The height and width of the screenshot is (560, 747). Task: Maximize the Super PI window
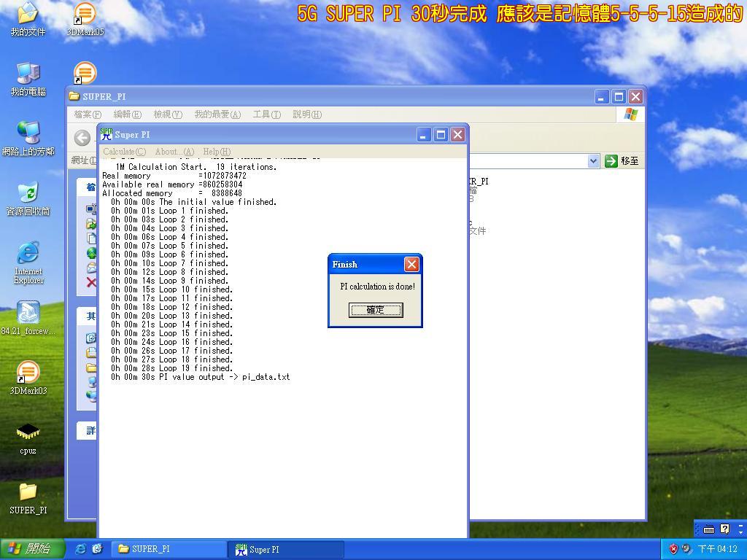(x=441, y=135)
